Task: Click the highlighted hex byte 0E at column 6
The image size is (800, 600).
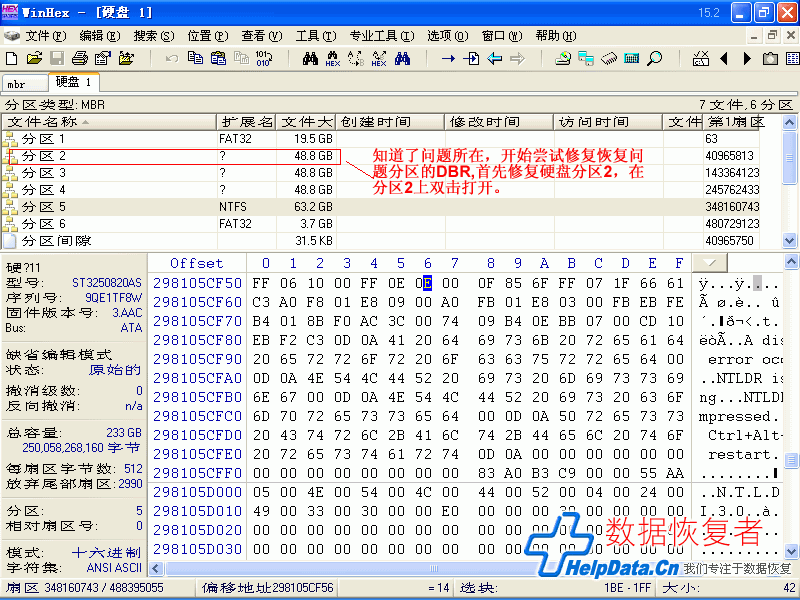Action: [x=423, y=283]
